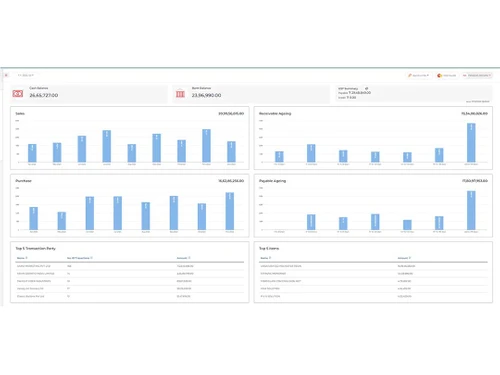Click the Payable Ageing chart title
The image size is (500, 375).
coord(272,181)
